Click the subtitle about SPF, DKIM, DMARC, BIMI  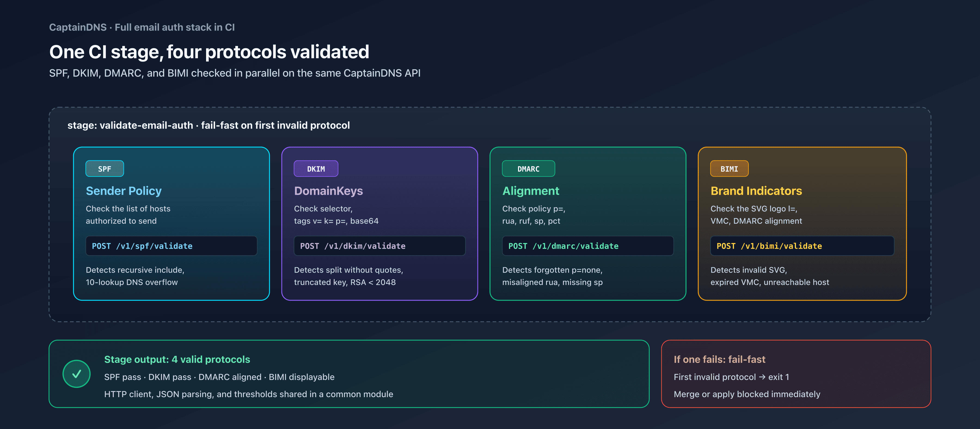coord(235,73)
